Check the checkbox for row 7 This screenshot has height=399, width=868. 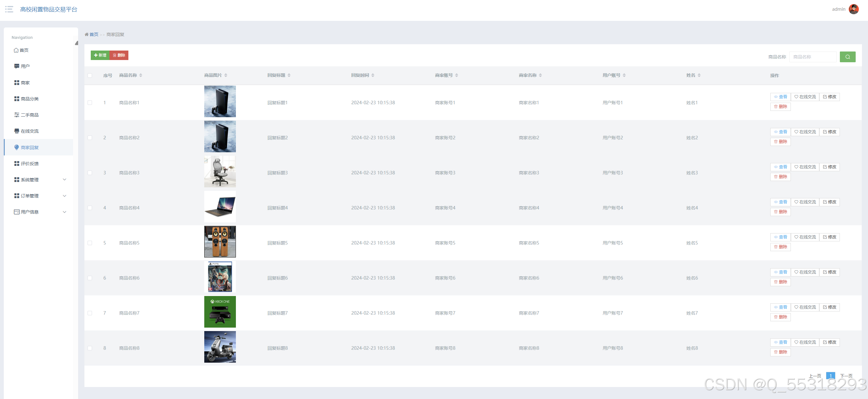click(90, 313)
